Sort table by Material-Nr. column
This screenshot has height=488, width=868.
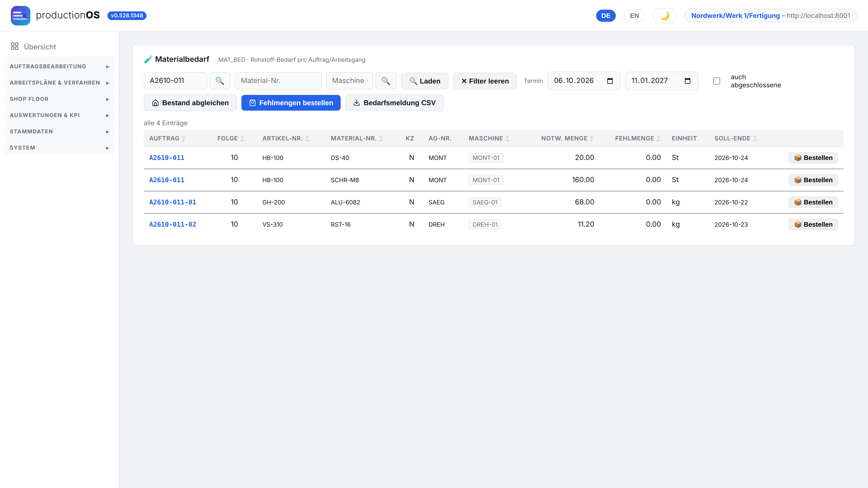pos(357,139)
